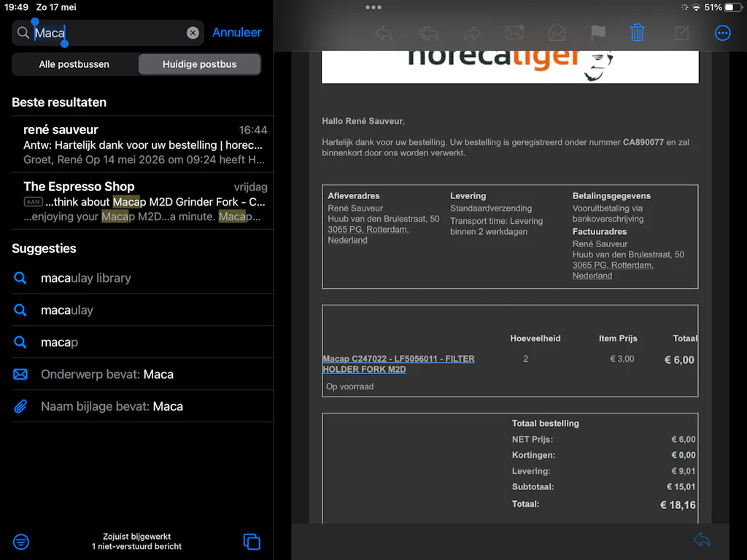Image resolution: width=747 pixels, height=560 pixels.
Task: Tap the Suggesties heading
Action: point(44,249)
